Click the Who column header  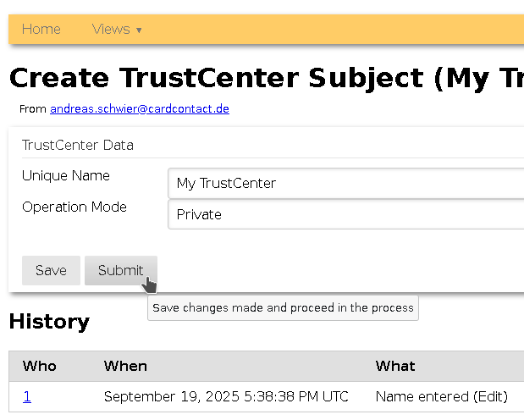[40, 366]
